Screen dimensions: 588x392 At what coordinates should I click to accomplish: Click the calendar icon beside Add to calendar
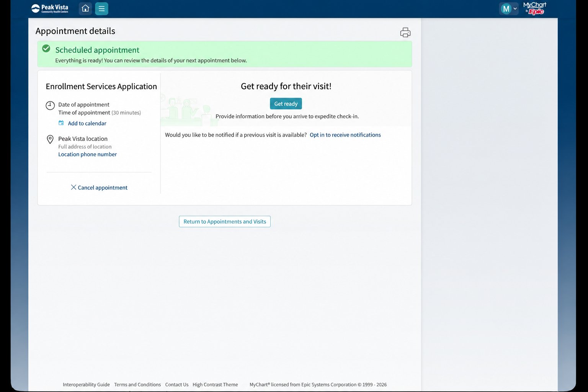(x=61, y=123)
